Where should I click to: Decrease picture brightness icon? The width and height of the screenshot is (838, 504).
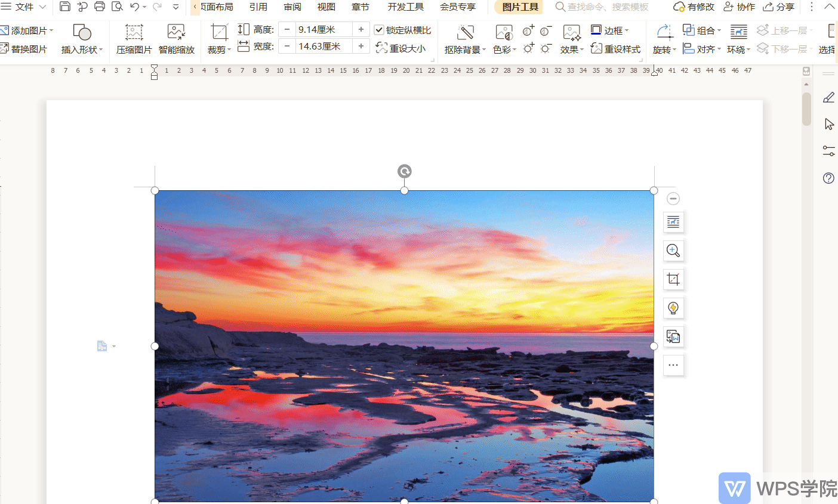546,48
